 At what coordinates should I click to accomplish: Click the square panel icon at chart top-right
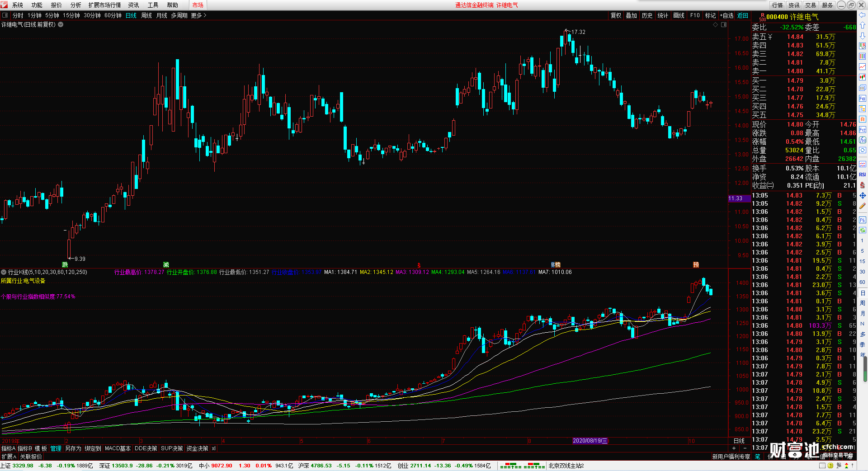(x=724, y=24)
